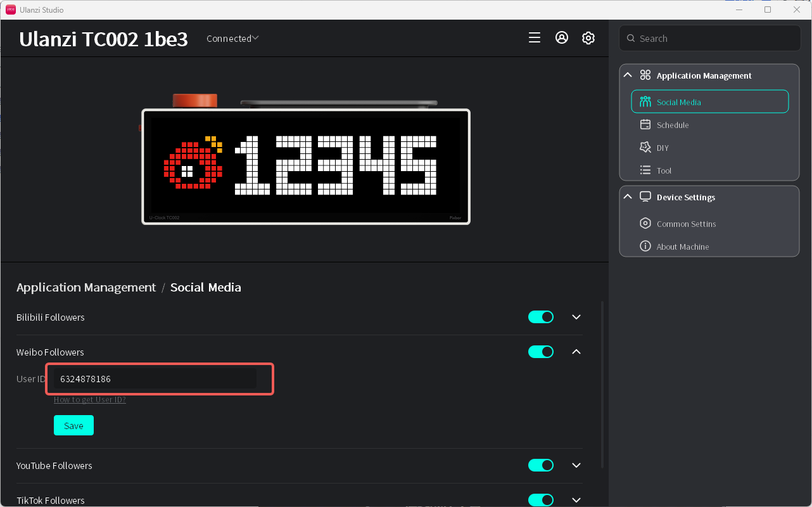The height and width of the screenshot is (507, 812).
Task: Click the Search box
Action: (710, 38)
